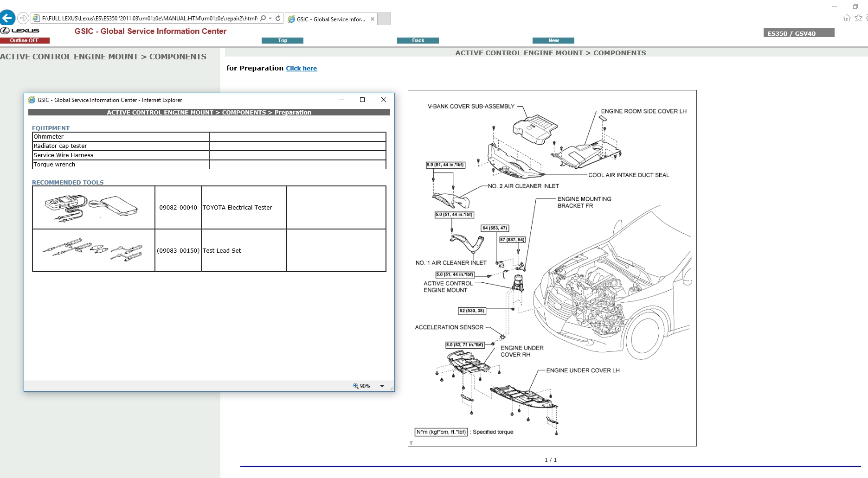868x478 pixels.
Task: Click the favorites star icon
Action: pyautogui.click(x=858, y=18)
